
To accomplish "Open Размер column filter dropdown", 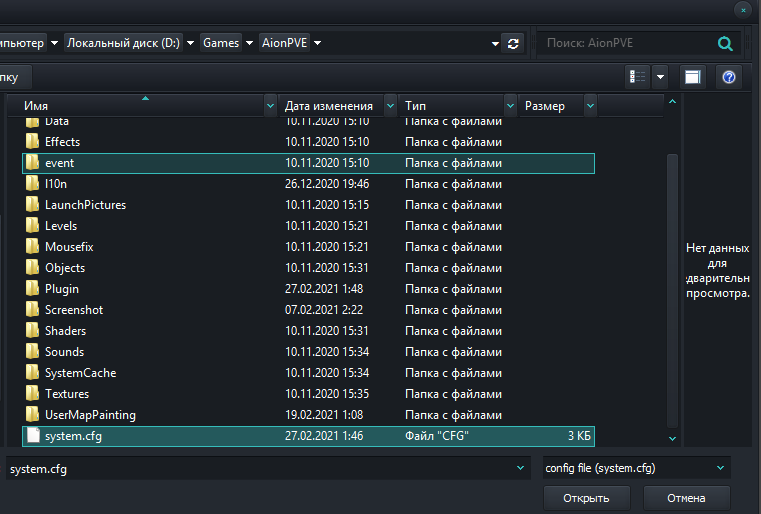I will click(590, 106).
